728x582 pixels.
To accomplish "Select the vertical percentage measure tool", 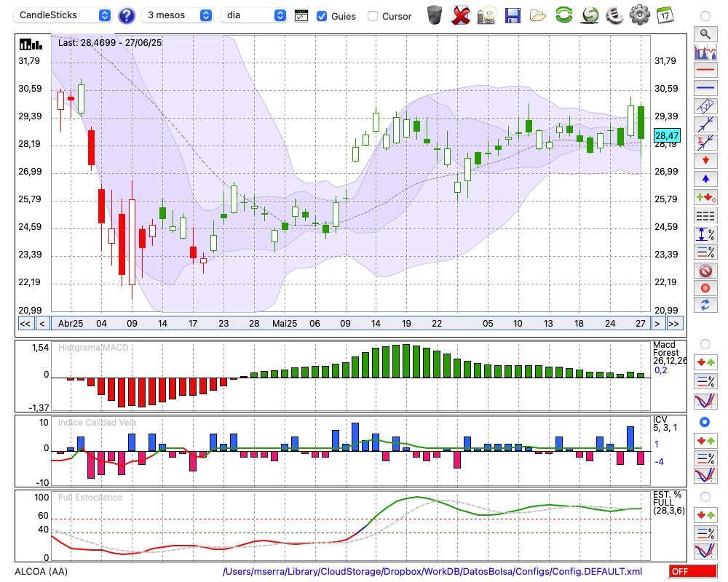I will [705, 234].
